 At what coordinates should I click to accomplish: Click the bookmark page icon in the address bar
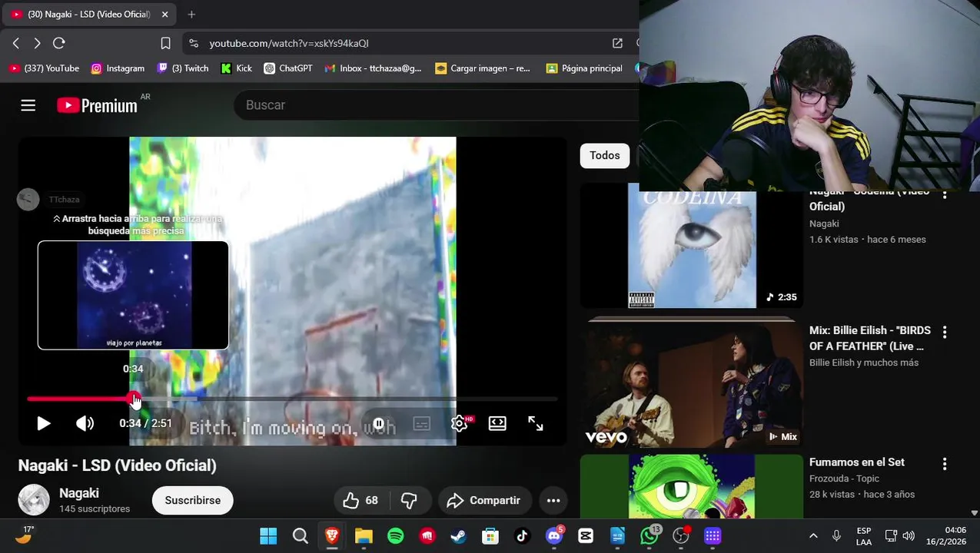(x=165, y=43)
